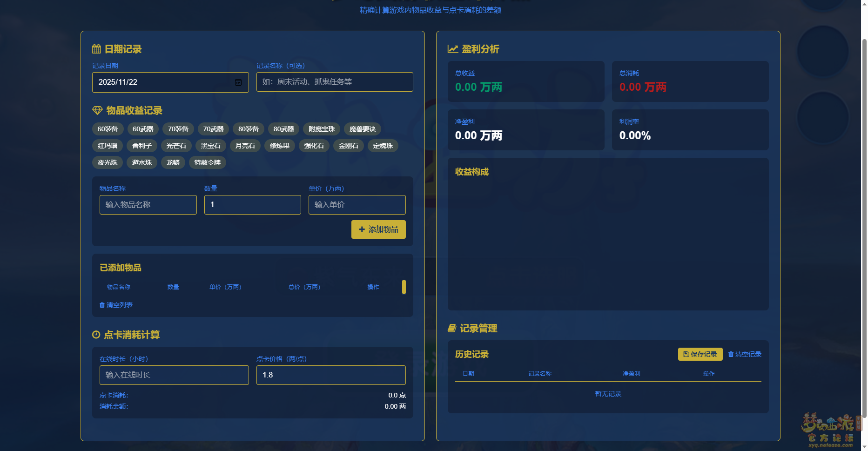The height and width of the screenshot is (451, 868).
Task: Save the record with 保存记录
Action: [x=700, y=354]
